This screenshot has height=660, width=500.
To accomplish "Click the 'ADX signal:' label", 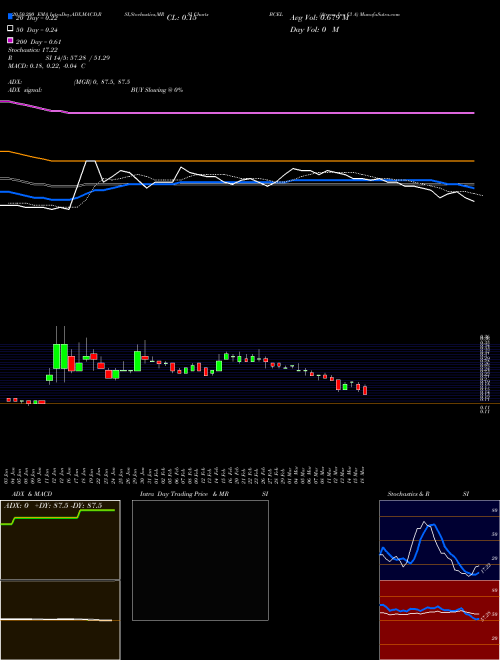I will point(25,90).
